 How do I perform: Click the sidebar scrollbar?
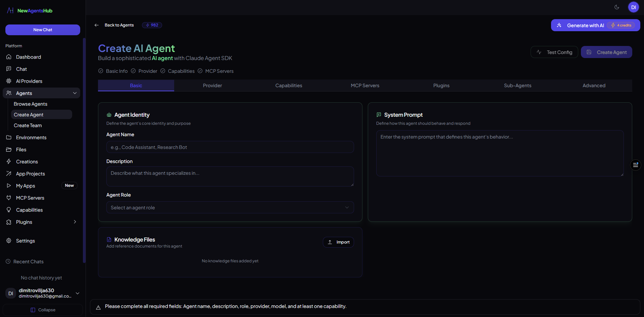84,150
